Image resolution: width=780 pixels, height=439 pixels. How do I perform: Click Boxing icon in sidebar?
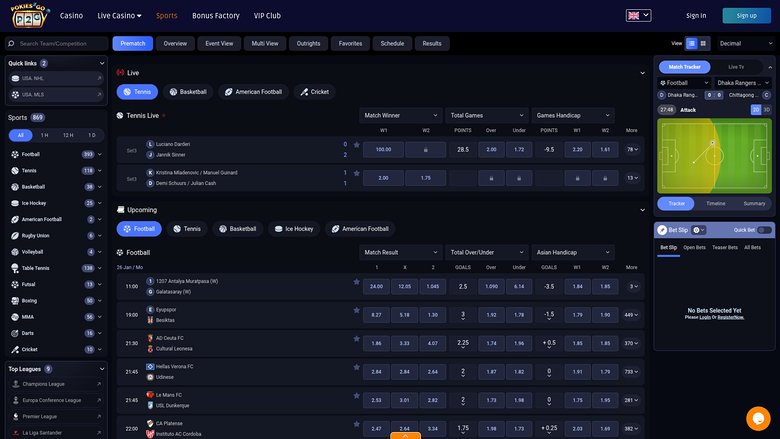tap(15, 301)
